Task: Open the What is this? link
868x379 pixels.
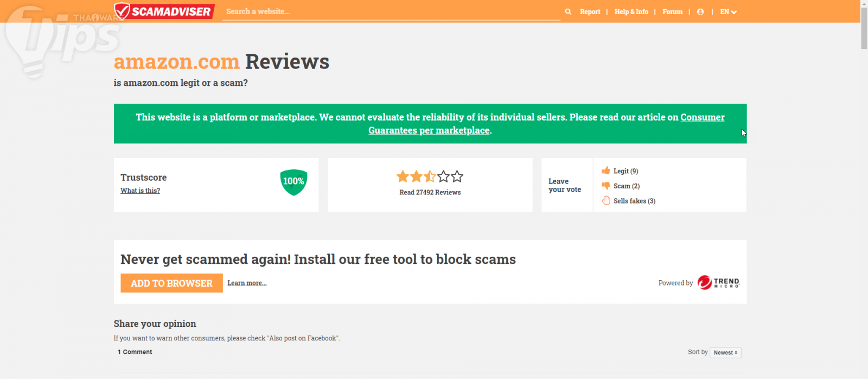Action: (x=140, y=191)
